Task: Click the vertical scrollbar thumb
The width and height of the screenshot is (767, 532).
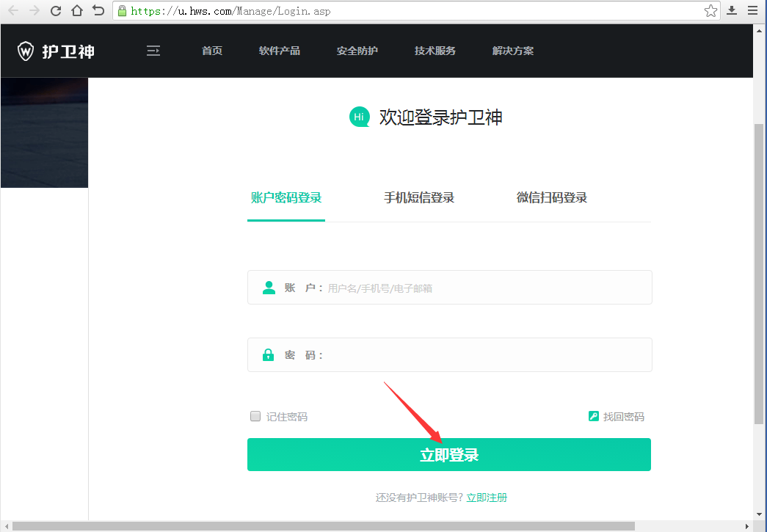Action: point(759,273)
